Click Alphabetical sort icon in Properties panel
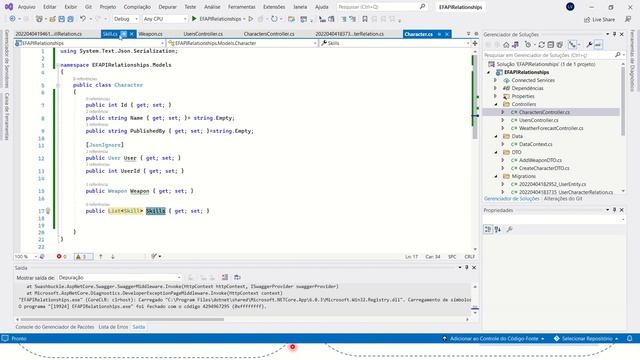Screen dimensions: 640x360 tap(498, 229)
